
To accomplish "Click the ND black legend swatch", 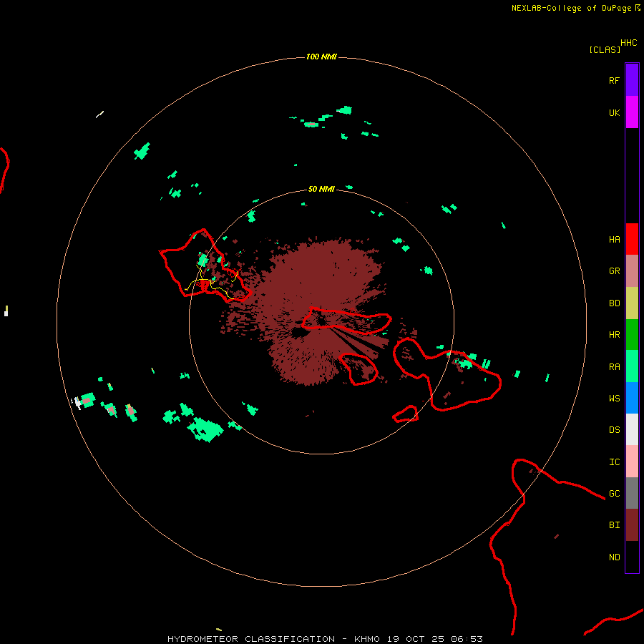I will pyautogui.click(x=632, y=557).
